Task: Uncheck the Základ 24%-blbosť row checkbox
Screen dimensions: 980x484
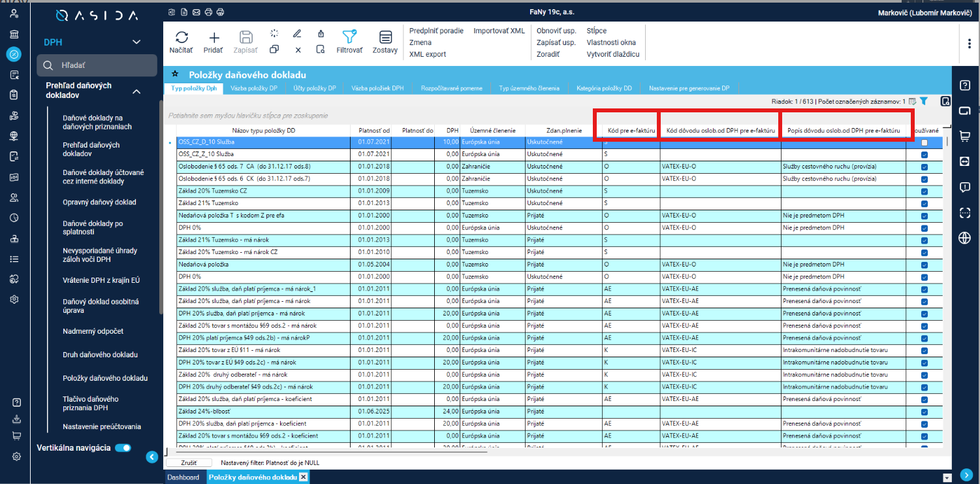Action: (x=924, y=411)
